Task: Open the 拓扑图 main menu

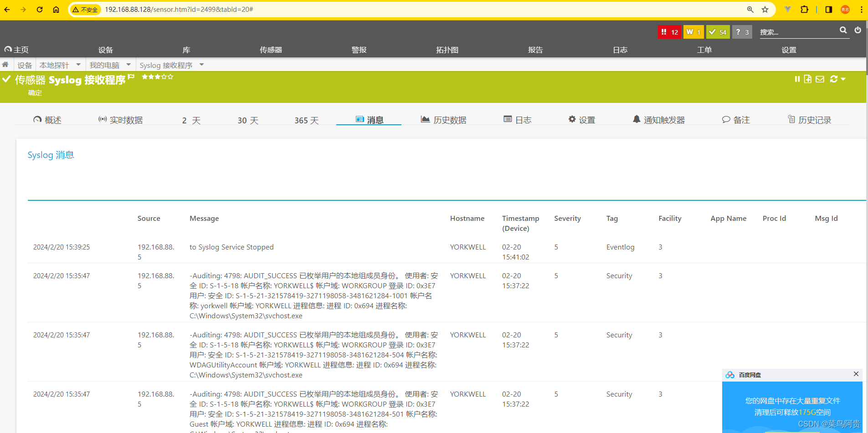Action: pos(447,50)
